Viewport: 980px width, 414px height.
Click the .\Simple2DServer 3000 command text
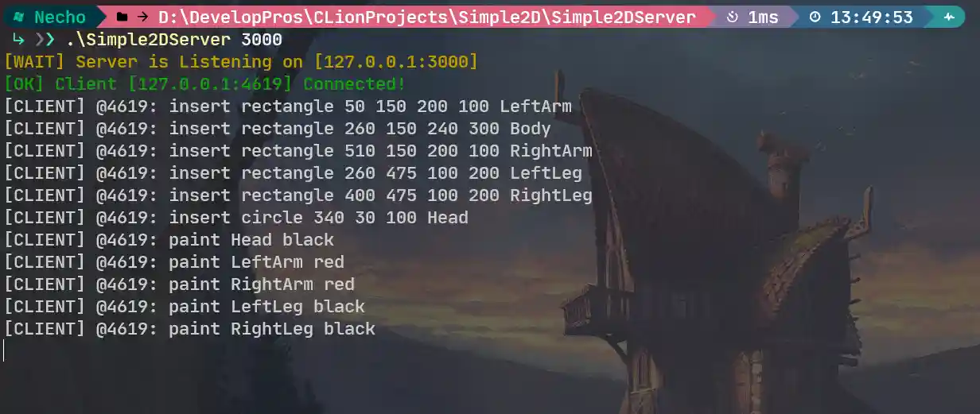[x=174, y=39]
